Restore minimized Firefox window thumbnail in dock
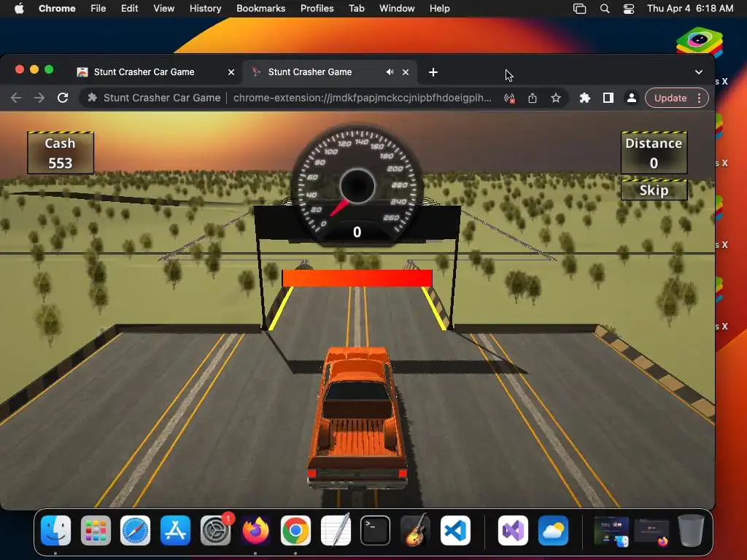 pos(651,532)
